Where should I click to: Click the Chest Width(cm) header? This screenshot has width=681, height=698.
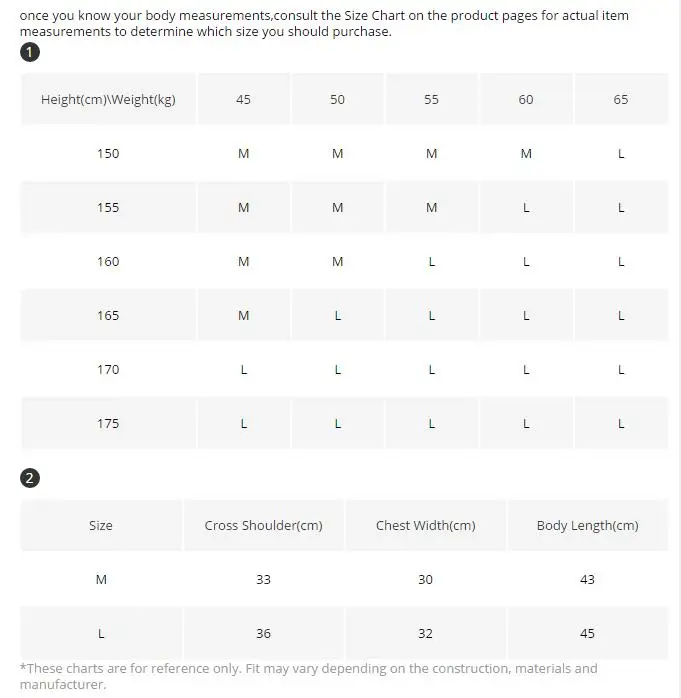426,525
